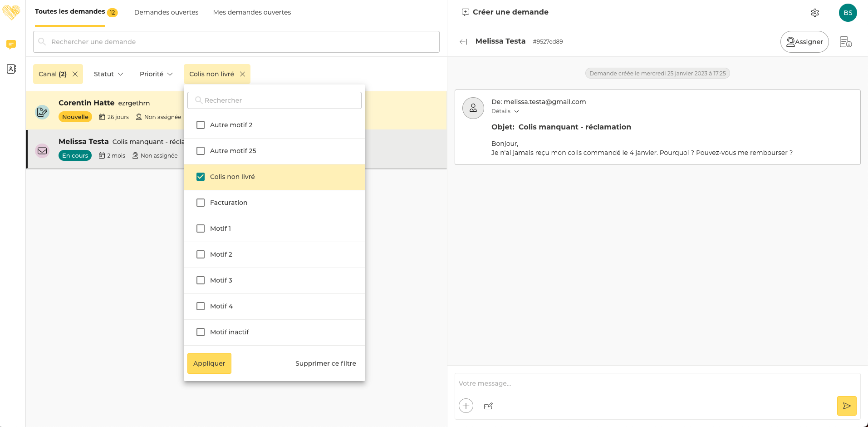
Task: Expand the Priorité filter dropdown
Action: (156, 74)
